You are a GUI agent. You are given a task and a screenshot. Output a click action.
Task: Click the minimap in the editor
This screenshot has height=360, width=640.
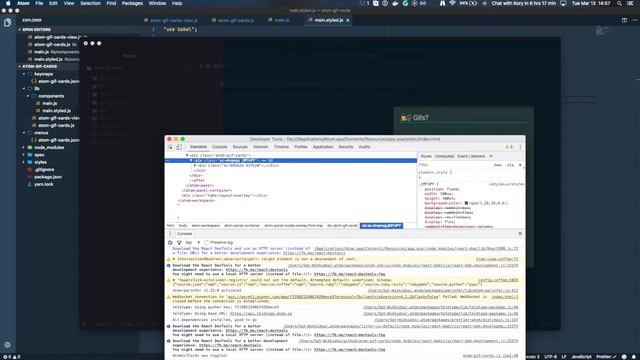(602, 31)
